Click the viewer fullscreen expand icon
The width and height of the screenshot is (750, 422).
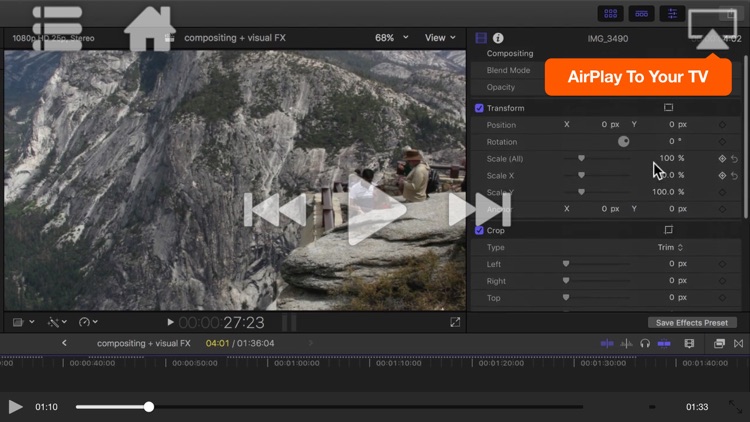tap(455, 322)
